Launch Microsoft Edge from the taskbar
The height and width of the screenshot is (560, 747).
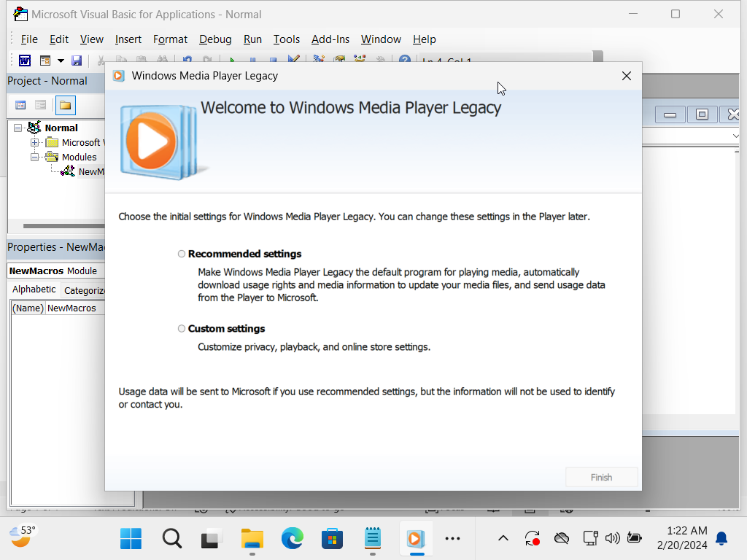click(292, 539)
